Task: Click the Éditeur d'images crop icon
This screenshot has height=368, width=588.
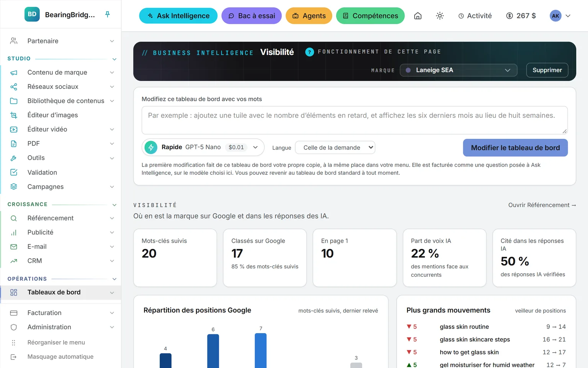Action: 14,115
